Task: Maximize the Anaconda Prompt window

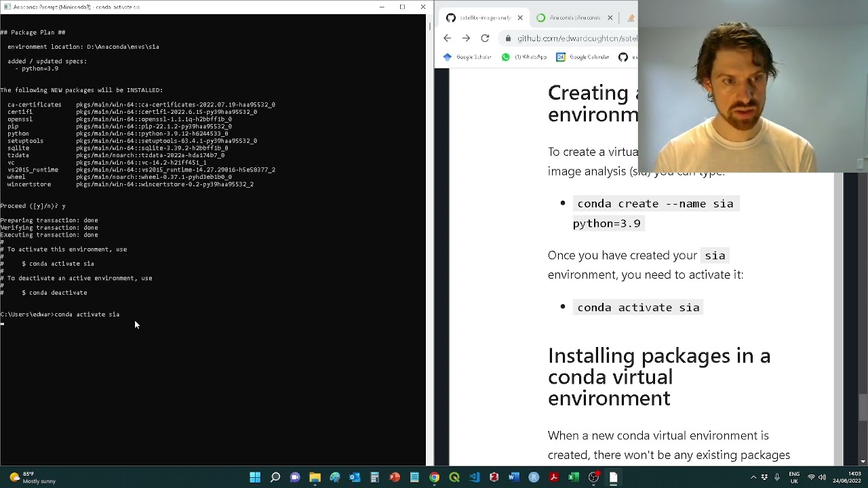Action: [402, 7]
